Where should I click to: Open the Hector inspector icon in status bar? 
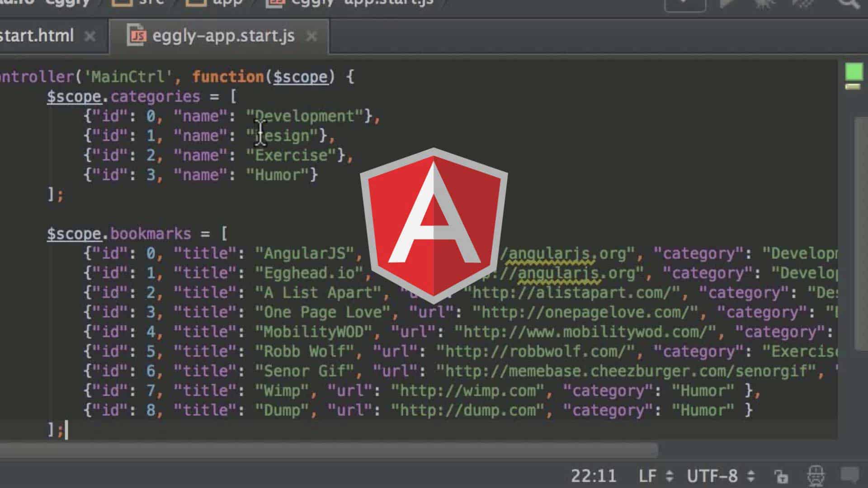(816, 476)
